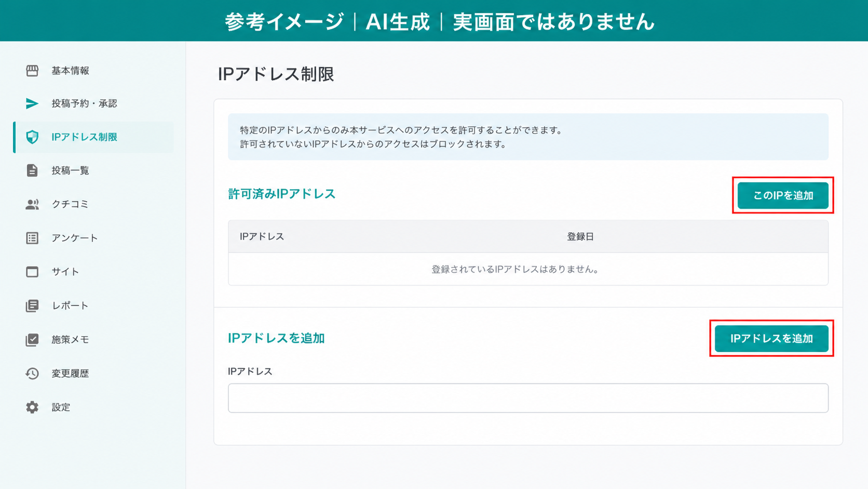Click the 許可済みIPアドレス heading
The image size is (868, 489).
pyautogui.click(x=282, y=194)
